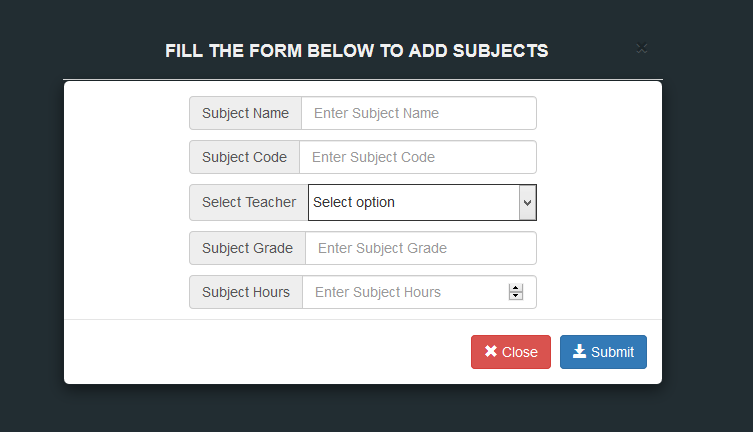Click the Select Teacher label
The height and width of the screenshot is (432, 753).
249,203
